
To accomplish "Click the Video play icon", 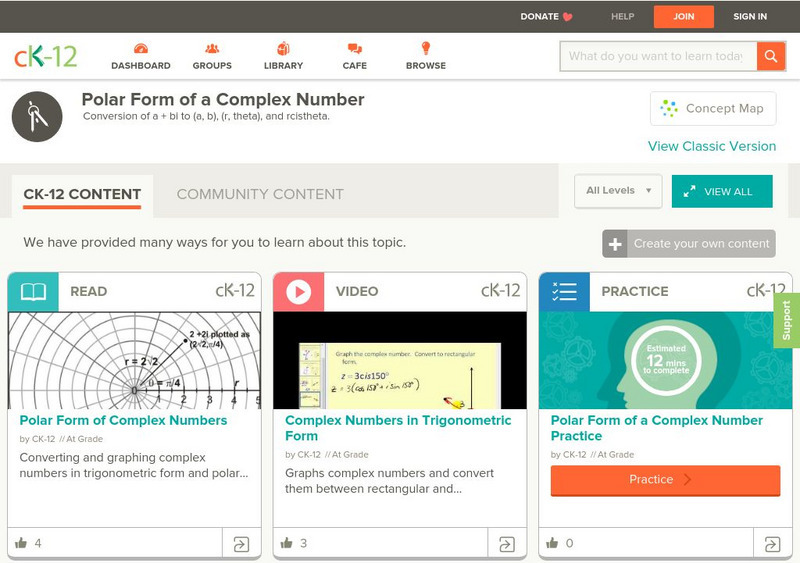I will pyautogui.click(x=298, y=292).
